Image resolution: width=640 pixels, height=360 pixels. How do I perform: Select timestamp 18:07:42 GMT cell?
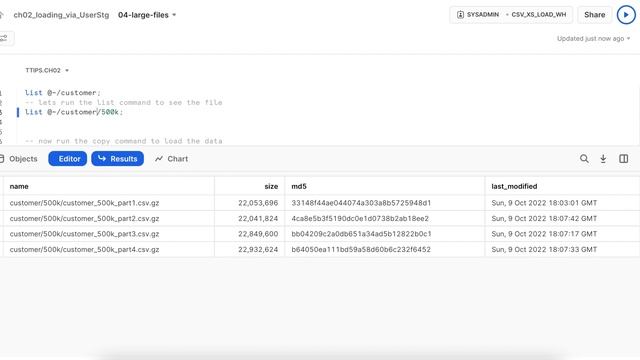(x=562, y=218)
